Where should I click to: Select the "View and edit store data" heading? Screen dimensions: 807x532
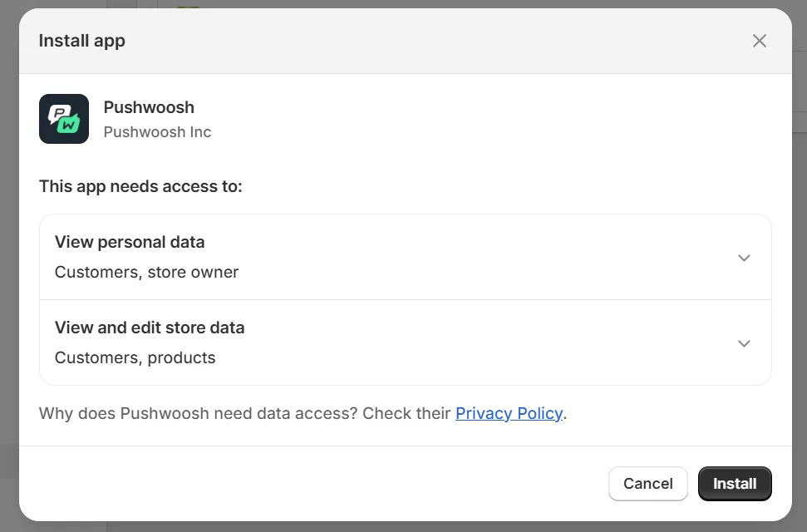point(150,328)
